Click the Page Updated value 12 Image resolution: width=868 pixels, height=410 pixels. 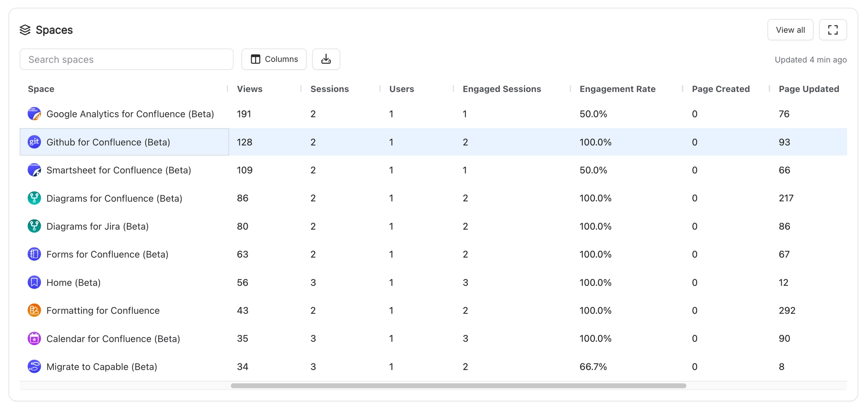(784, 282)
